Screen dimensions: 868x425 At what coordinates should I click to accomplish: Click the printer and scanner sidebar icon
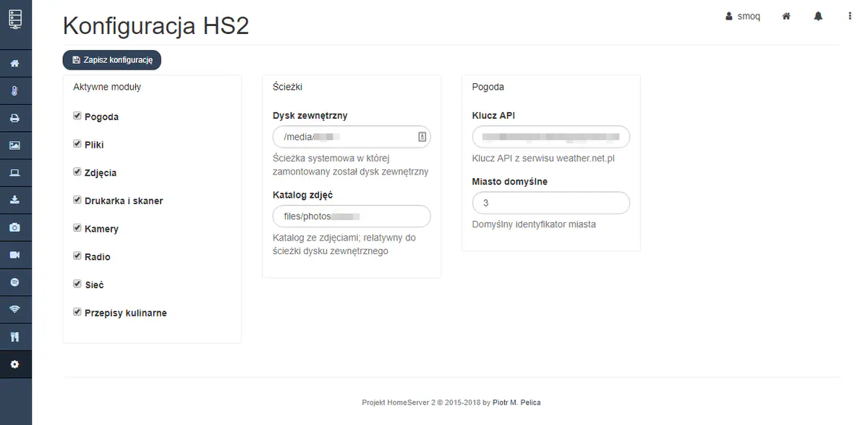coord(14,118)
